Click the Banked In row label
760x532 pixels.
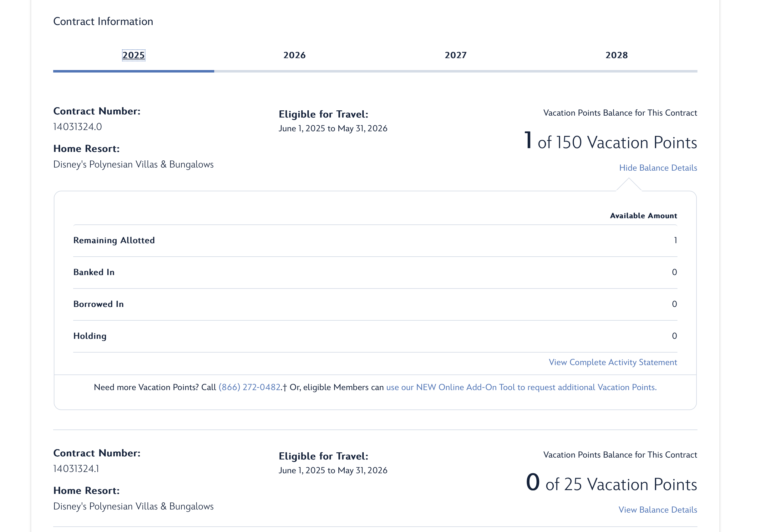[x=94, y=272]
